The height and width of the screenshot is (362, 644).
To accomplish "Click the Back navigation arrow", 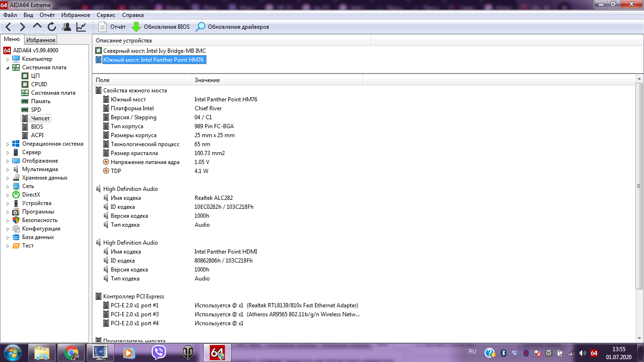I will [8, 27].
